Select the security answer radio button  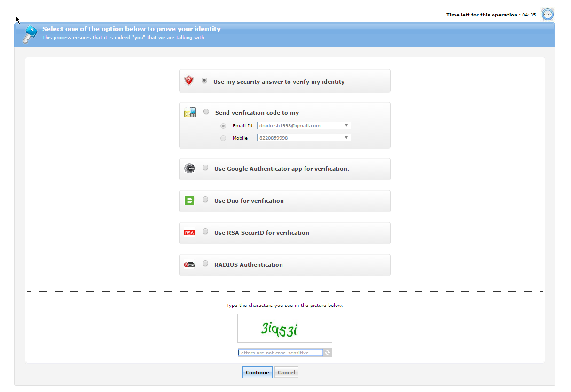coord(204,81)
